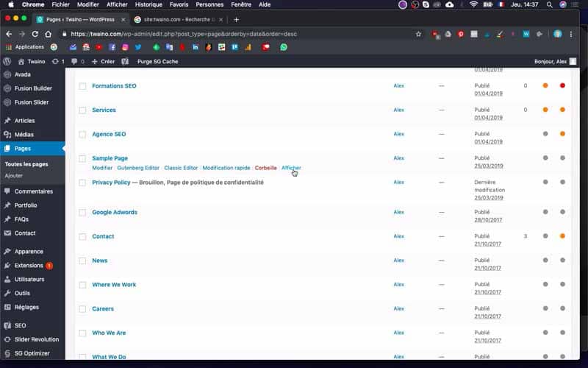This screenshot has height=368, width=588.
Task: Open the Facebook bookmark
Action: tap(112, 47)
